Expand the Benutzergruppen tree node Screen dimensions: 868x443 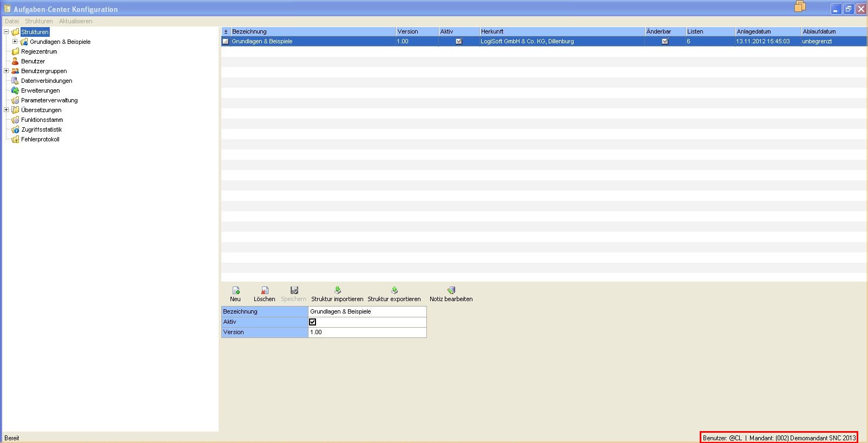click(x=6, y=71)
